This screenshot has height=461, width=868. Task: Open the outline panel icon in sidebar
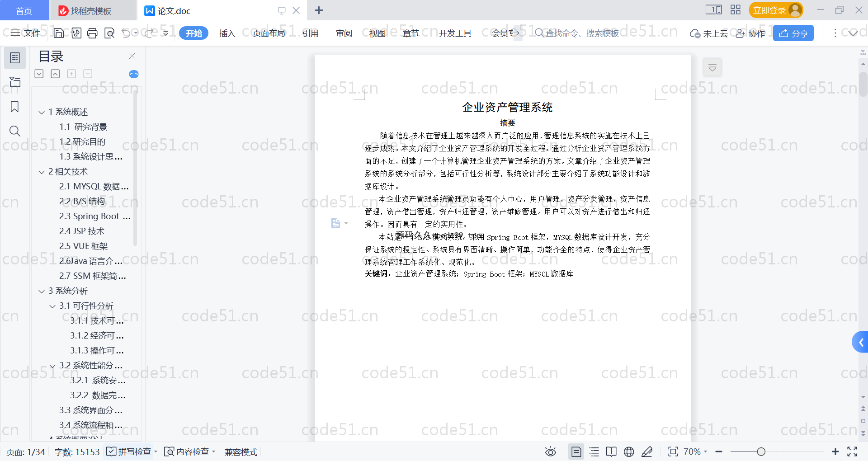15,58
